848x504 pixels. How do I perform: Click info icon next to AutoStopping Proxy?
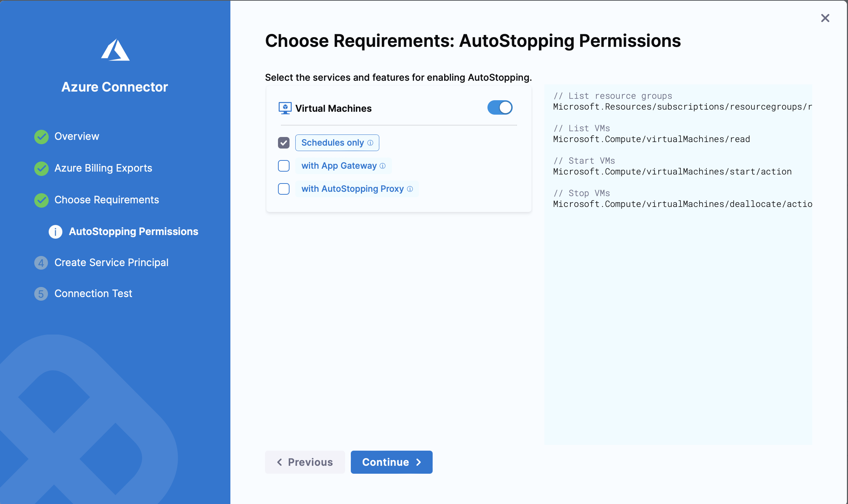pos(410,189)
